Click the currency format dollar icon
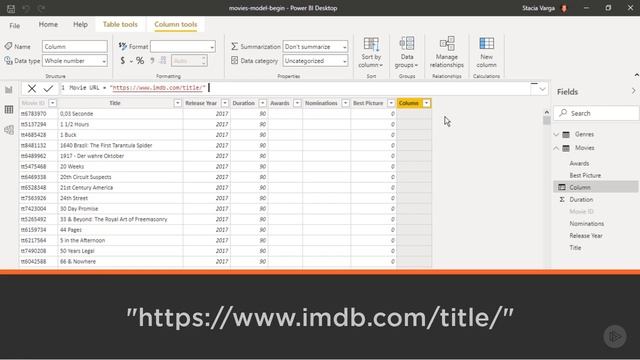Viewport: 640px width, 360px height. tap(122, 61)
